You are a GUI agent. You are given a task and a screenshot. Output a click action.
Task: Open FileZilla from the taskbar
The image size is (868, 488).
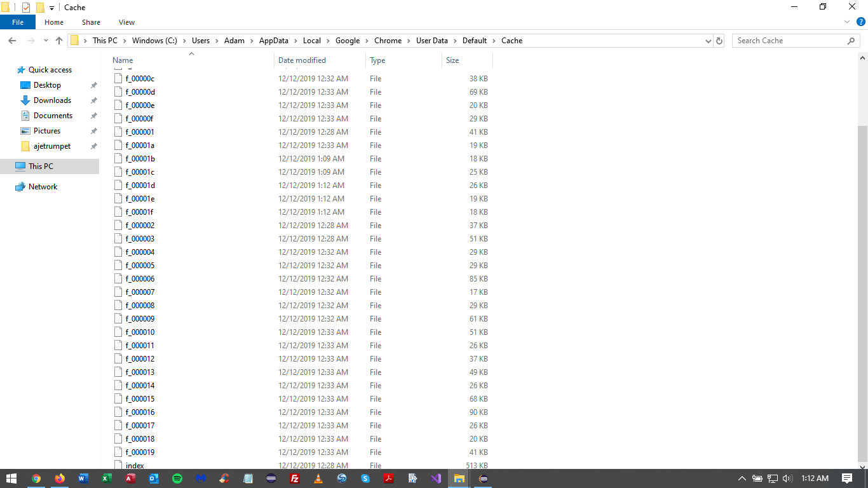[295, 478]
